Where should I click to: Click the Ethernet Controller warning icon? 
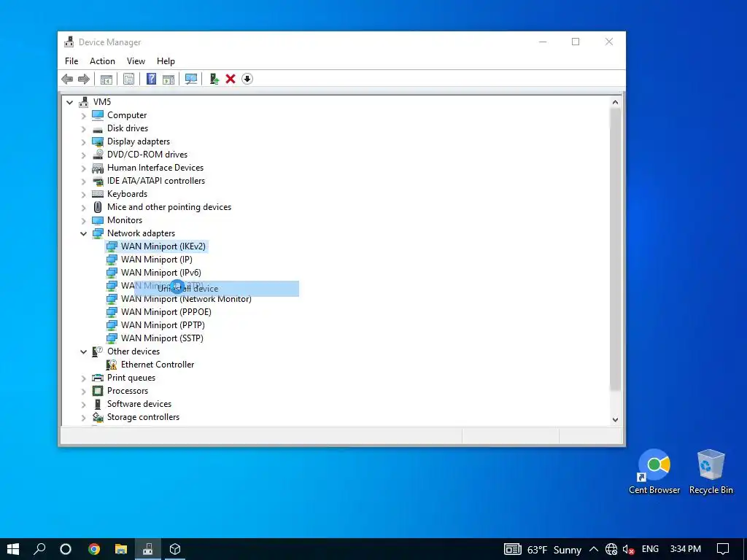point(112,365)
